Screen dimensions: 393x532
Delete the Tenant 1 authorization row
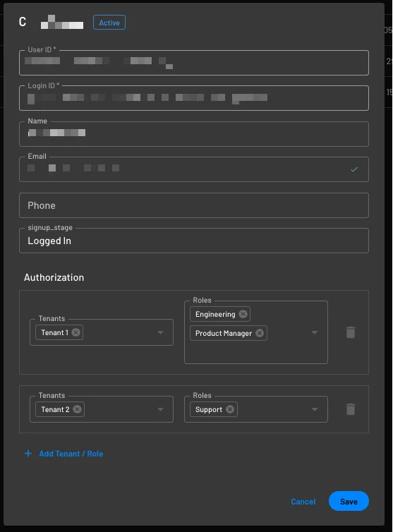(351, 332)
